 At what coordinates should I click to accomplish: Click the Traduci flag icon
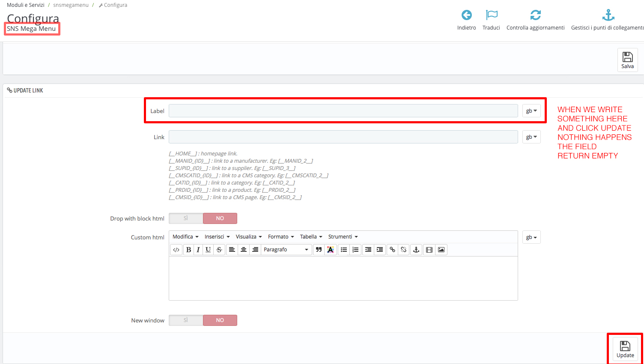[491, 15]
